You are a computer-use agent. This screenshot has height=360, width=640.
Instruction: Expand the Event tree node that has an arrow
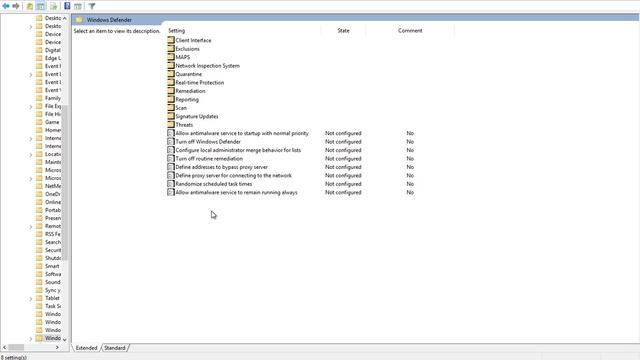pos(31,75)
